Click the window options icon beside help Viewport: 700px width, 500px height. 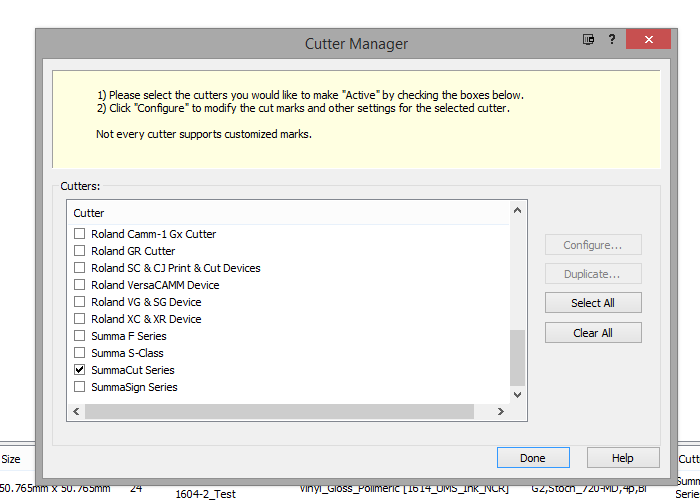coord(588,39)
